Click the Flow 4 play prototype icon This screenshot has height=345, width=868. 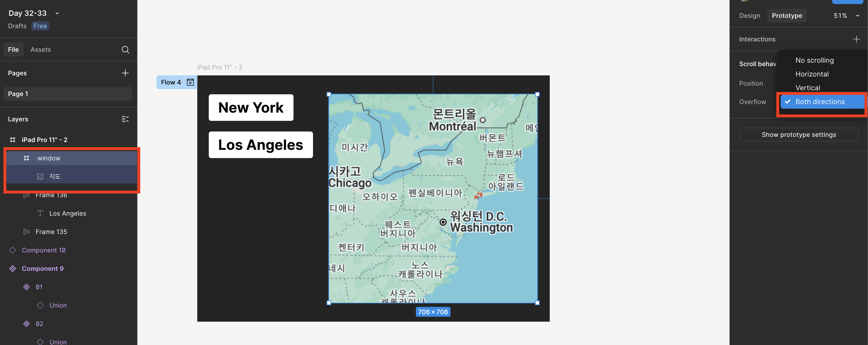pyautogui.click(x=190, y=82)
